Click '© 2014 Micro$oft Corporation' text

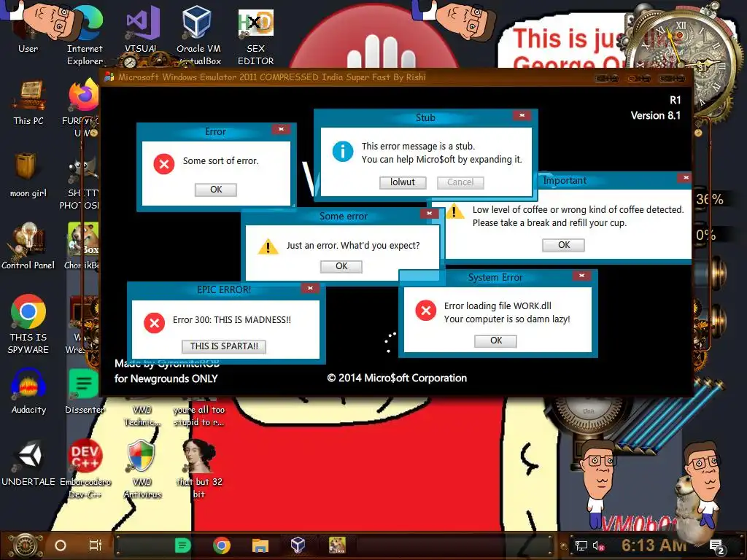397,378
